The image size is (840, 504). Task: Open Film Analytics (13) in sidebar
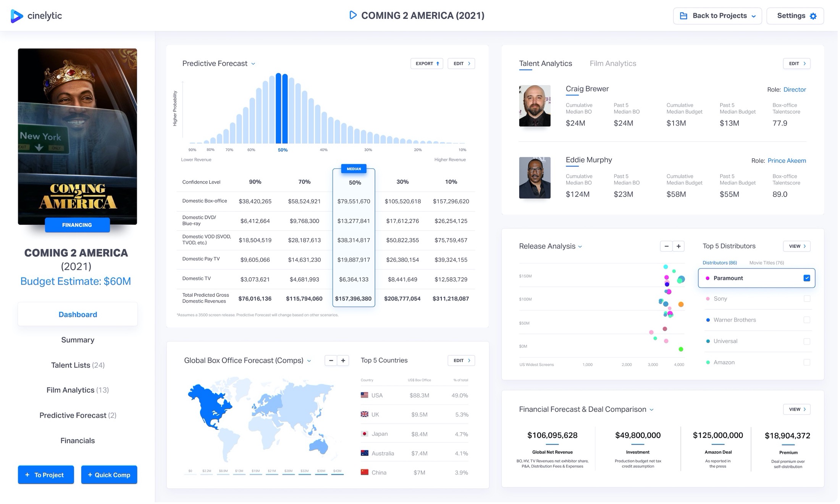(x=78, y=390)
